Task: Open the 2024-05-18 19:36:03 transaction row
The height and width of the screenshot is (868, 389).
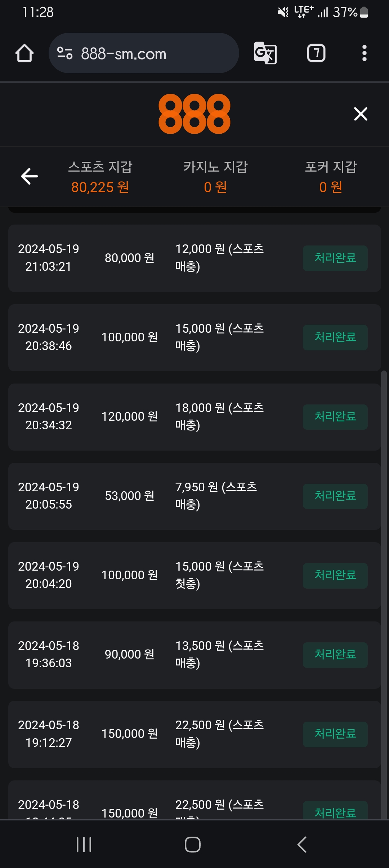Action: coord(194,655)
